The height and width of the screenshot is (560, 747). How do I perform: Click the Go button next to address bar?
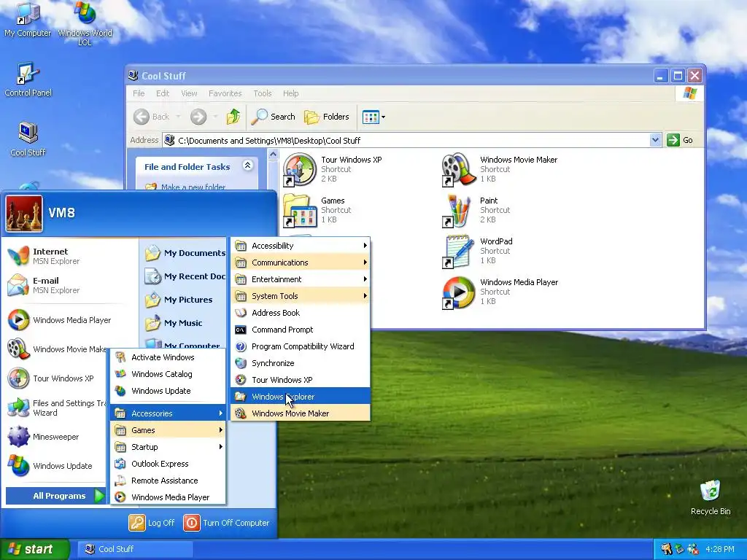[680, 140]
